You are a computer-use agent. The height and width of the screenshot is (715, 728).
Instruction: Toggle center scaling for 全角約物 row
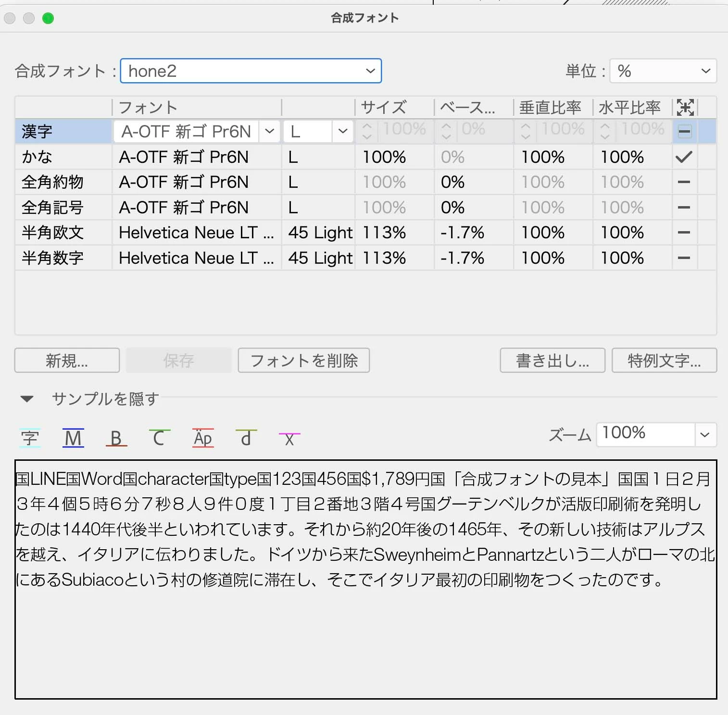point(684,182)
